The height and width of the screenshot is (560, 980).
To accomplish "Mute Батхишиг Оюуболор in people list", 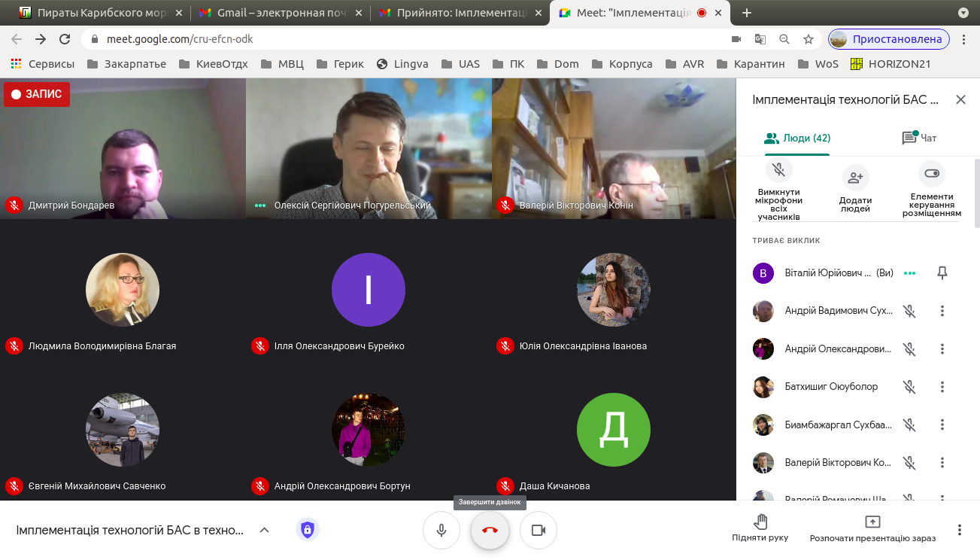I will (x=909, y=387).
